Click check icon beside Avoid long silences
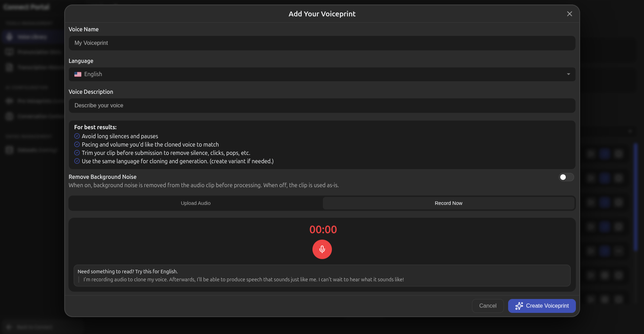Viewport: 644px width, 334px height. tap(77, 136)
